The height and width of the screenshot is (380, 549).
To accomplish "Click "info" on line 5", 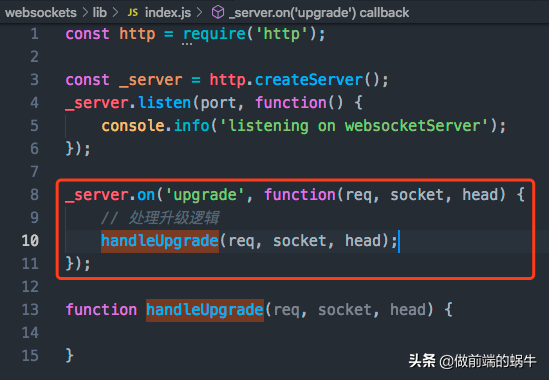I will pyautogui.click(x=192, y=126).
